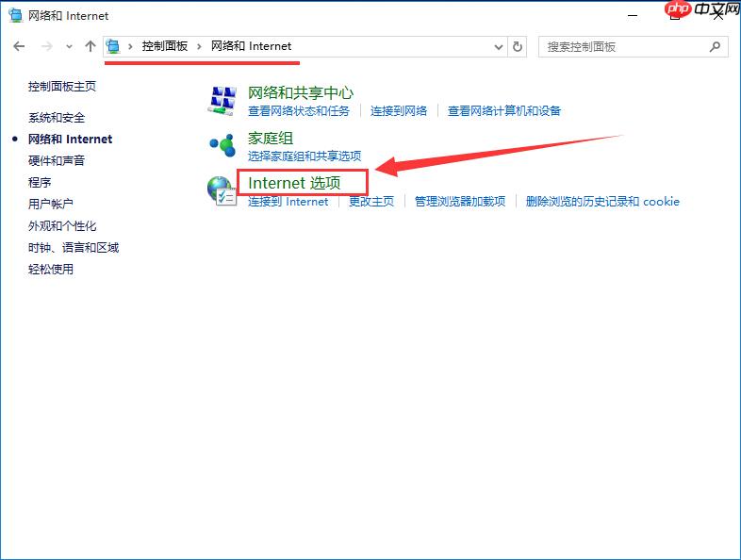Click the control panel icon in the address bar
This screenshot has width=741, height=560.
click(x=113, y=46)
